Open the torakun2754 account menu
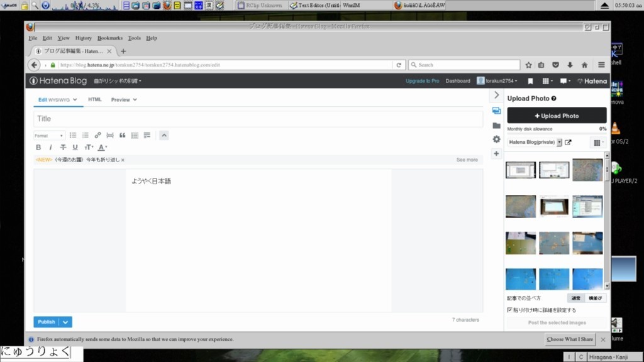This screenshot has height=362, width=644. (x=497, y=81)
